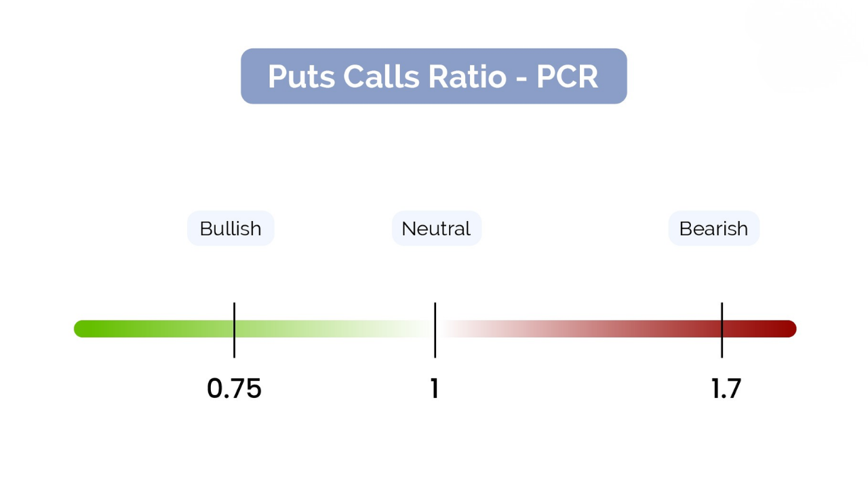Select the Bearish label
868x488 pixels.
point(713,228)
